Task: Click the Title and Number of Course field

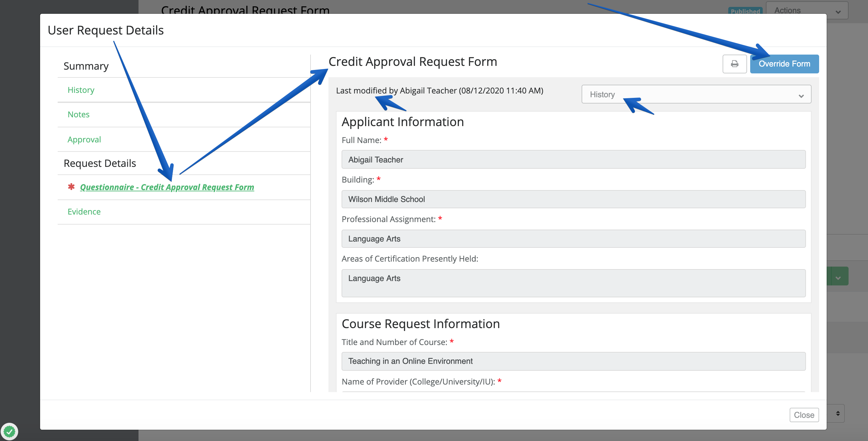Action: pos(573,361)
